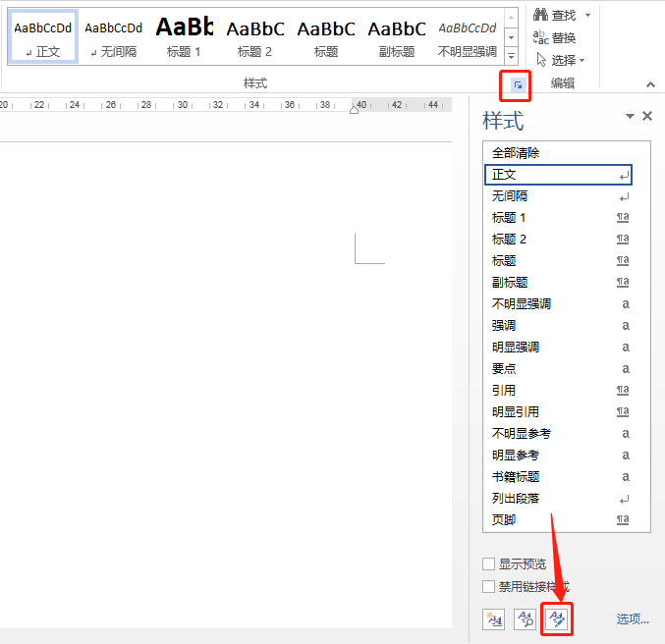Select 不明显参考 in styles pane list
The height and width of the screenshot is (644, 665).
[x=558, y=433]
